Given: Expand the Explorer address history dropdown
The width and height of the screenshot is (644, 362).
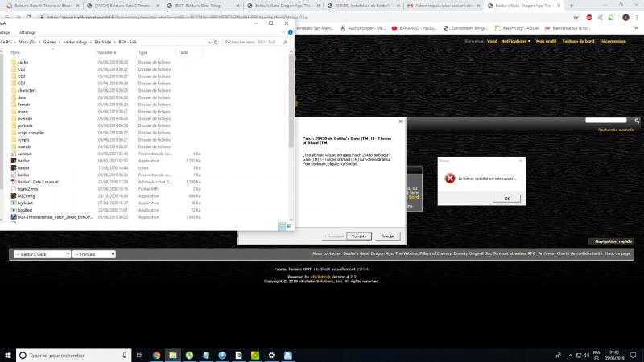Looking at the screenshot, I should pos(209,43).
